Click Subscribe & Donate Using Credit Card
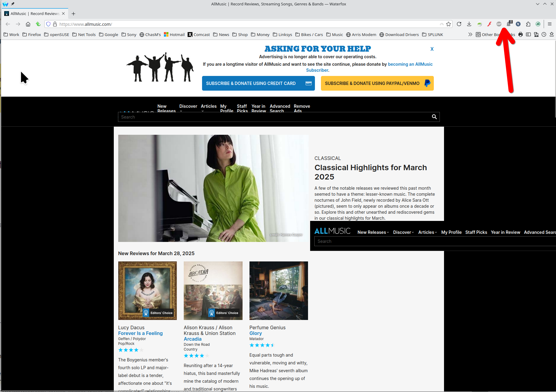 pos(258,83)
